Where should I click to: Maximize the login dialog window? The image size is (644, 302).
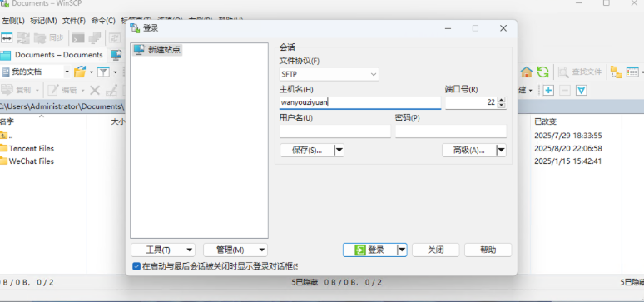click(x=475, y=28)
